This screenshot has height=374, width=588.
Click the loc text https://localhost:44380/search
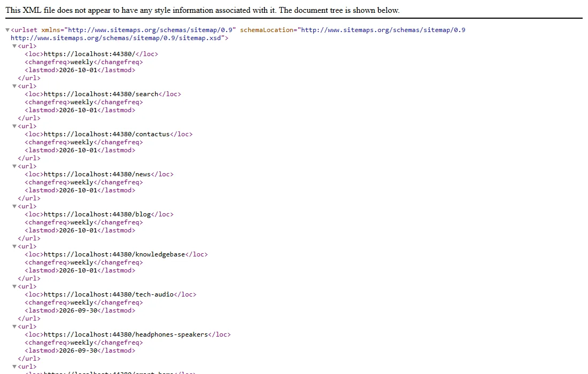point(101,94)
